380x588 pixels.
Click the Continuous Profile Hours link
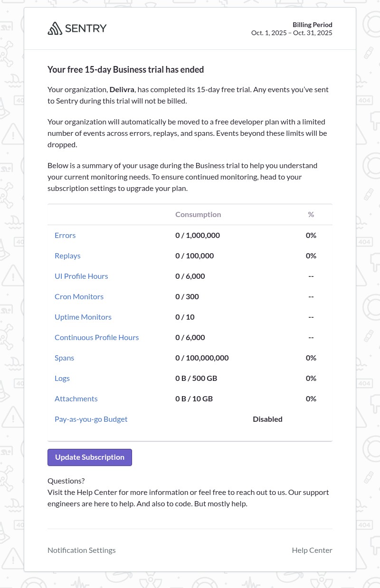tap(96, 337)
